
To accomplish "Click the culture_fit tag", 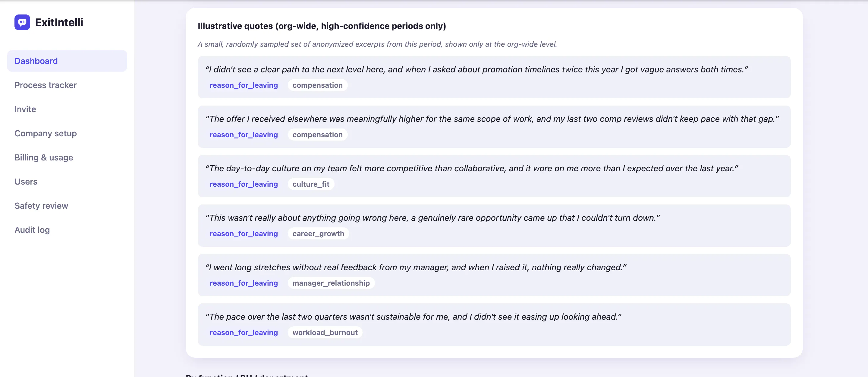I will pos(311,184).
